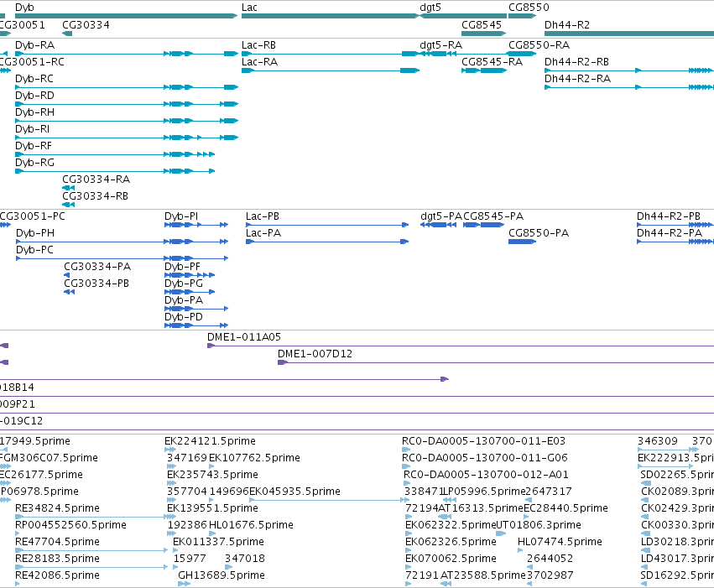Select the RE42086.5prime EST label
The width and height of the screenshot is (714, 588).
click(x=57, y=575)
